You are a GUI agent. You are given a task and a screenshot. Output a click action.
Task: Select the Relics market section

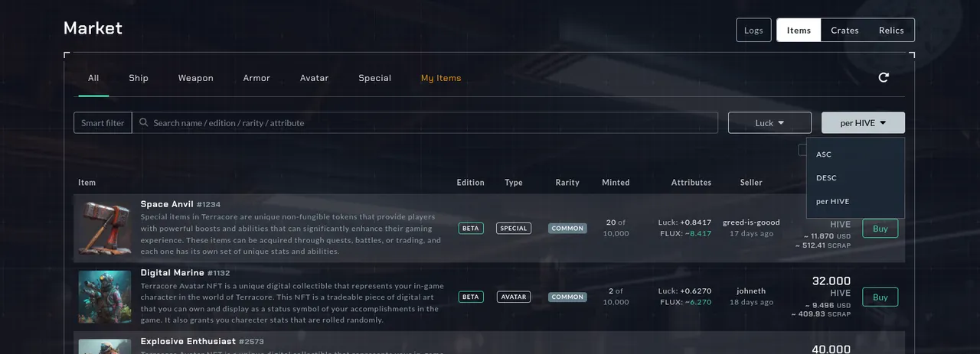pos(891,30)
